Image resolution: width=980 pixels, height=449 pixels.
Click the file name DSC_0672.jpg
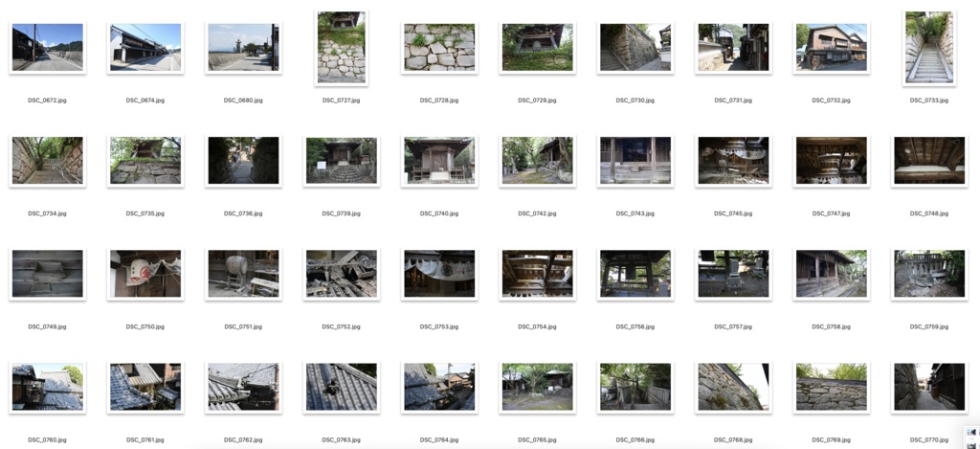[48, 101]
